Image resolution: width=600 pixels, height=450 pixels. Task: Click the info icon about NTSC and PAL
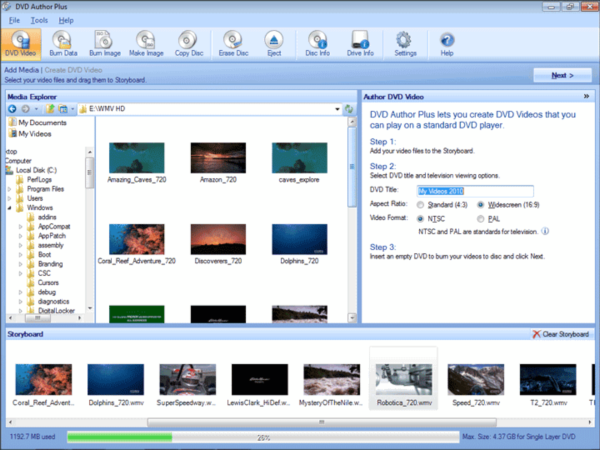(x=545, y=231)
